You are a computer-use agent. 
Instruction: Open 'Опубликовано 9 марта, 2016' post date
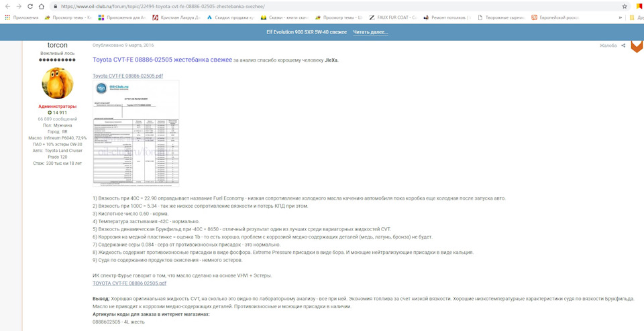123,45
